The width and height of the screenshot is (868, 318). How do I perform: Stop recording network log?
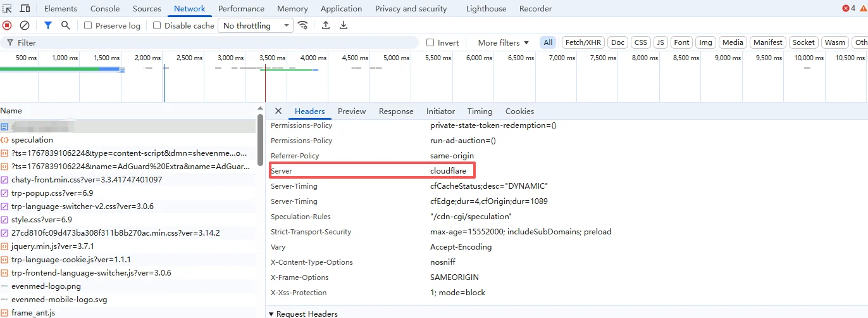pos(7,25)
